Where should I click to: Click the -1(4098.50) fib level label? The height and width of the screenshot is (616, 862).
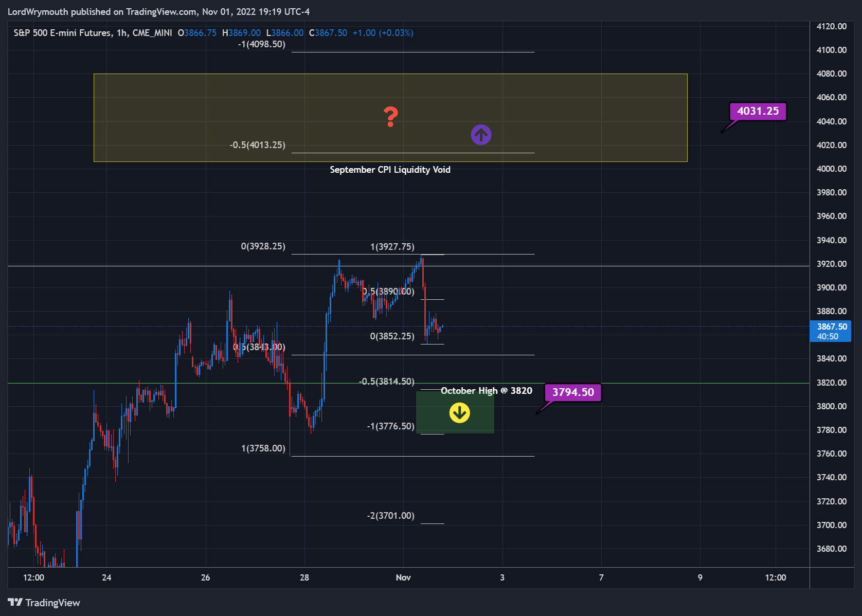click(261, 44)
